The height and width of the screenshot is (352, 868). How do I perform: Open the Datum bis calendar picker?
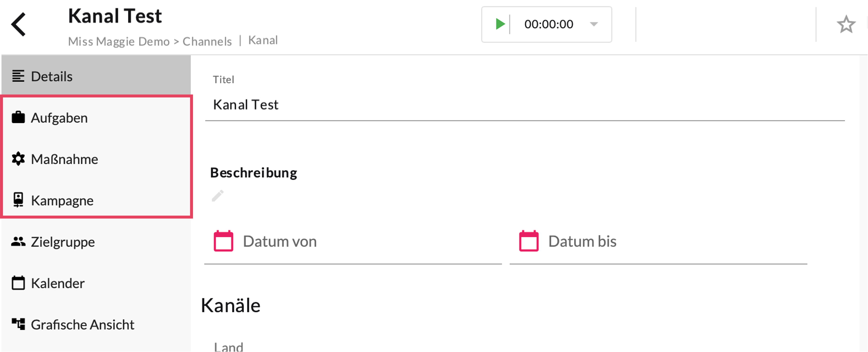click(x=529, y=241)
